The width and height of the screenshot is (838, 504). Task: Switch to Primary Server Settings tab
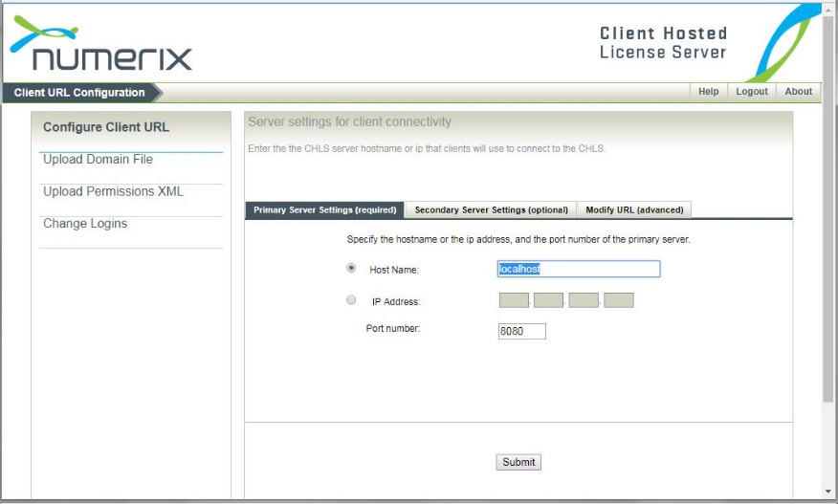pos(324,210)
